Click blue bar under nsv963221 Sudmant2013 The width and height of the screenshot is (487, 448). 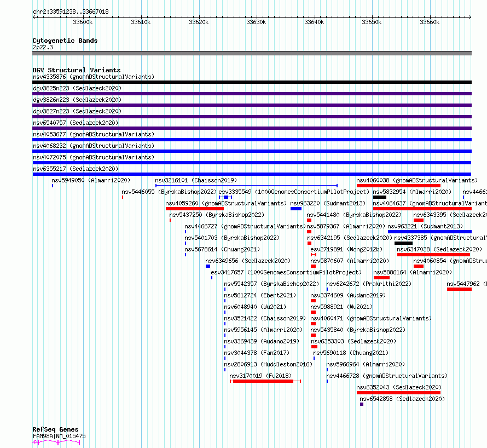click(430, 232)
